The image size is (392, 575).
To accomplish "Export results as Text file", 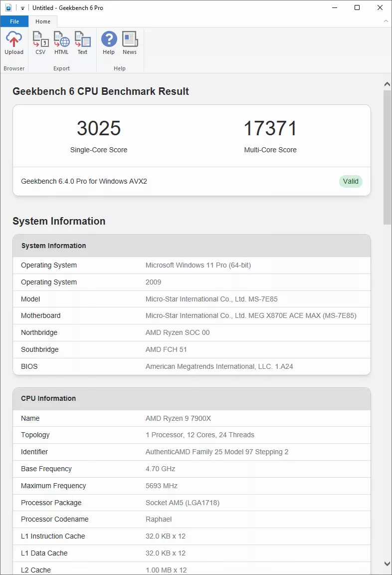I will click(x=82, y=43).
